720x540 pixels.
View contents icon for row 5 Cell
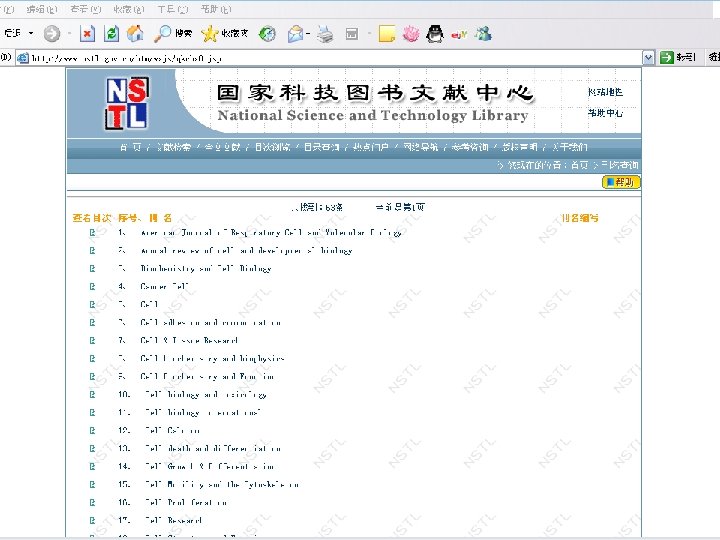pos(92,304)
